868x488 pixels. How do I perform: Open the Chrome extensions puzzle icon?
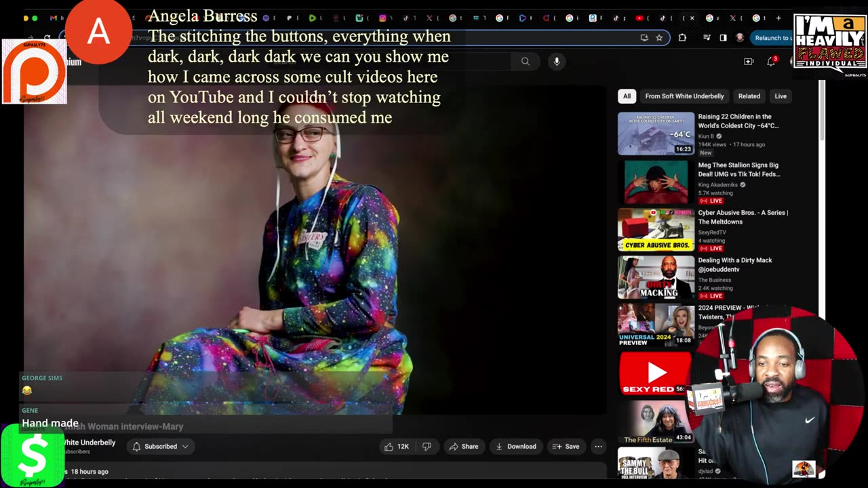tap(682, 38)
